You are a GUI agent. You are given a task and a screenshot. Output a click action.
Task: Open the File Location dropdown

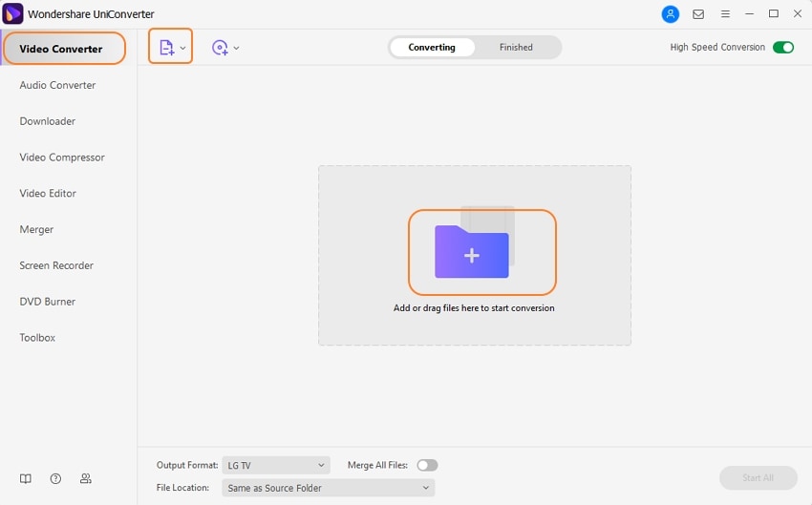(x=329, y=488)
